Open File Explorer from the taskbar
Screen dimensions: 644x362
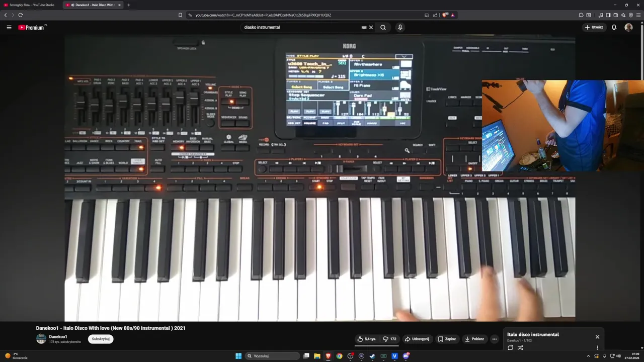click(317, 356)
